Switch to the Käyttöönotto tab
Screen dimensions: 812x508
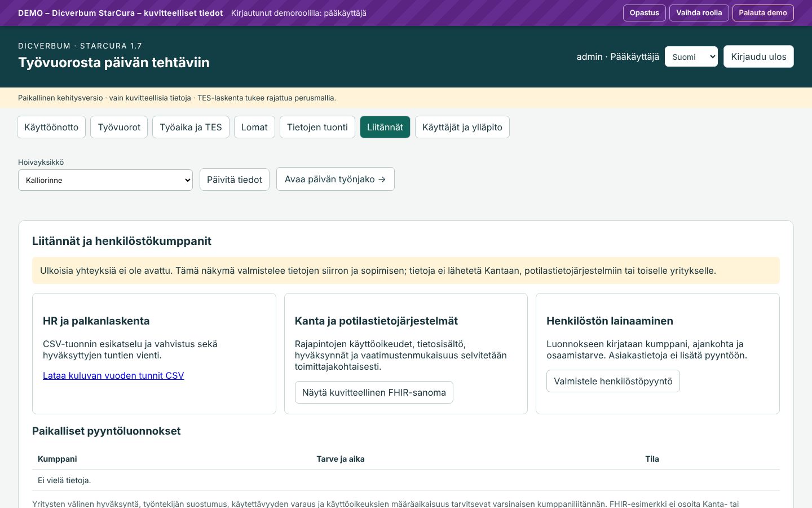pos(51,127)
